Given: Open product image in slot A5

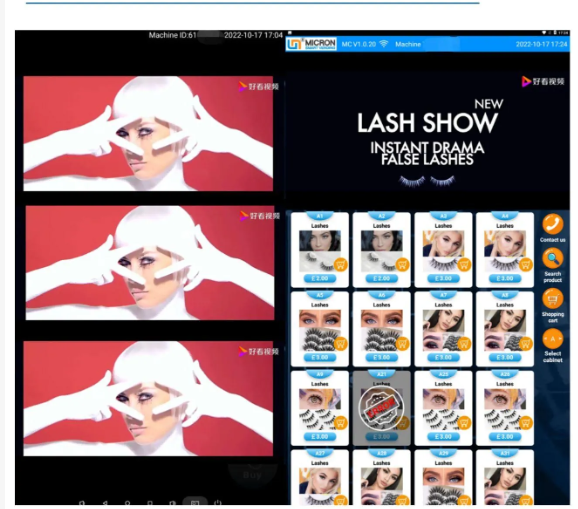Looking at the screenshot, I should click(320, 330).
